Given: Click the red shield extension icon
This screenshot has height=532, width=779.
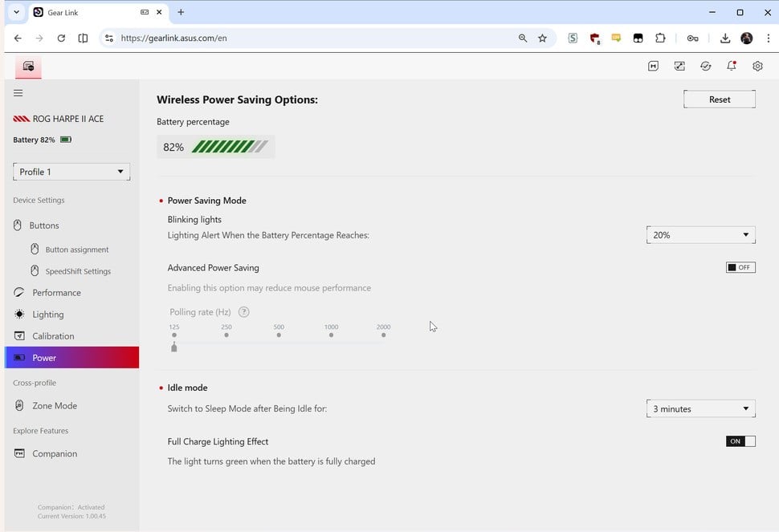Looking at the screenshot, I should tap(594, 39).
